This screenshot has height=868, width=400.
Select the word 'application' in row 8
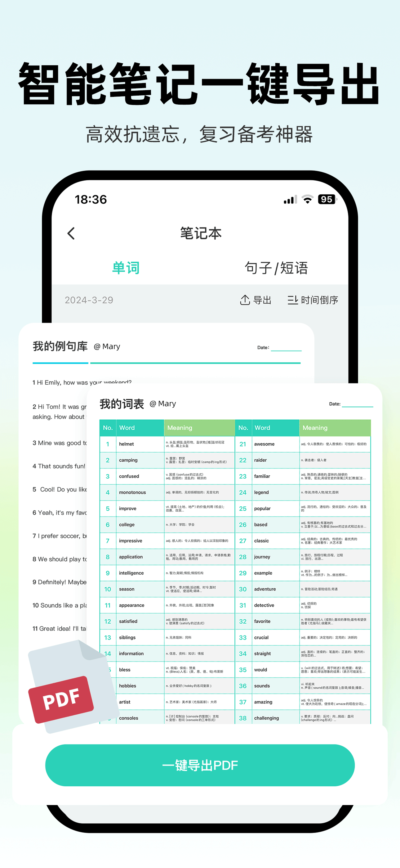(x=131, y=557)
